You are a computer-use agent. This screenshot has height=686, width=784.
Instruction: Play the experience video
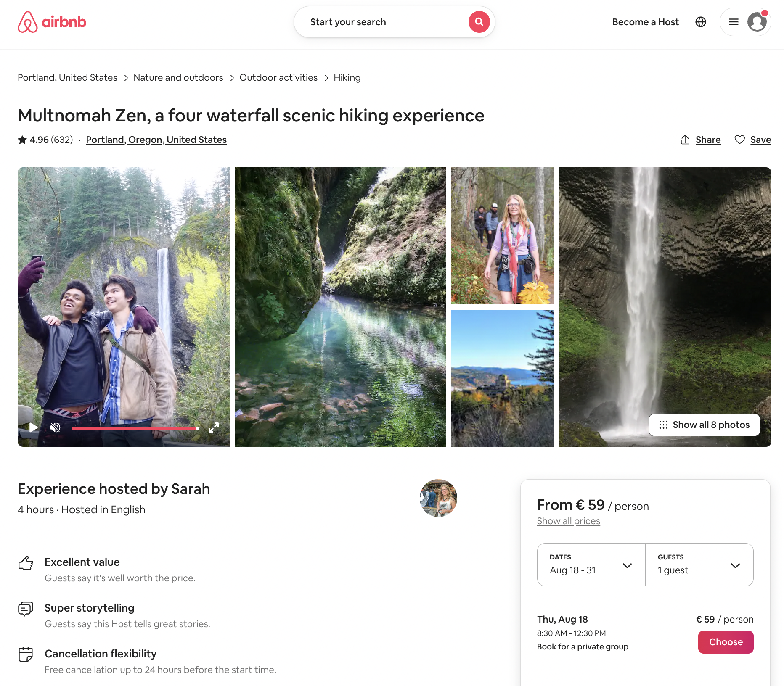[33, 427]
